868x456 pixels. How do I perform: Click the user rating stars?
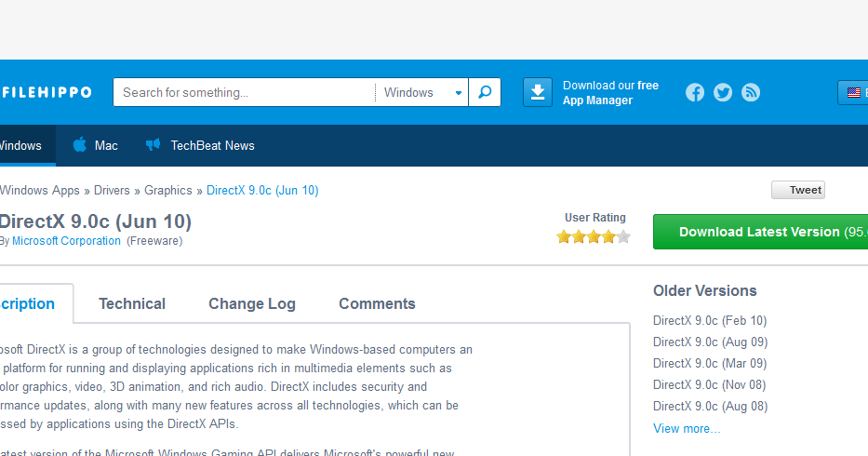tap(594, 237)
